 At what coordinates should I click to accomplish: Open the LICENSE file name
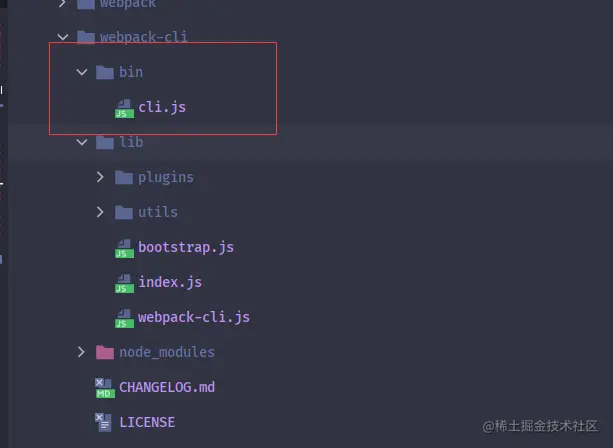[x=147, y=422]
